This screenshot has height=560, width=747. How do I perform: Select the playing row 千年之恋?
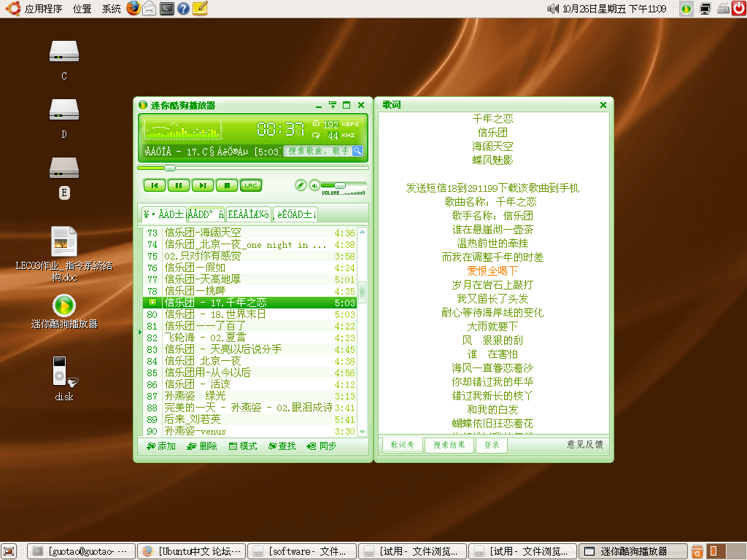[250, 303]
